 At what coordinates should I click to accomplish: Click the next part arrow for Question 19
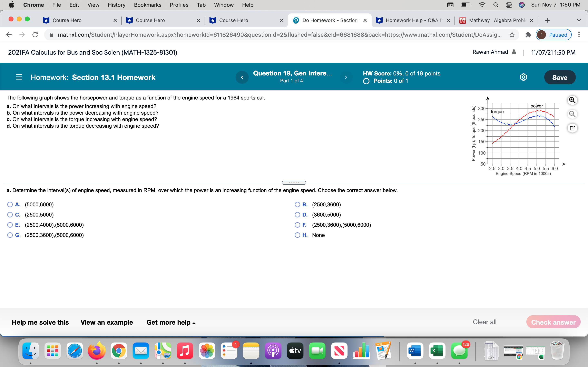click(346, 77)
